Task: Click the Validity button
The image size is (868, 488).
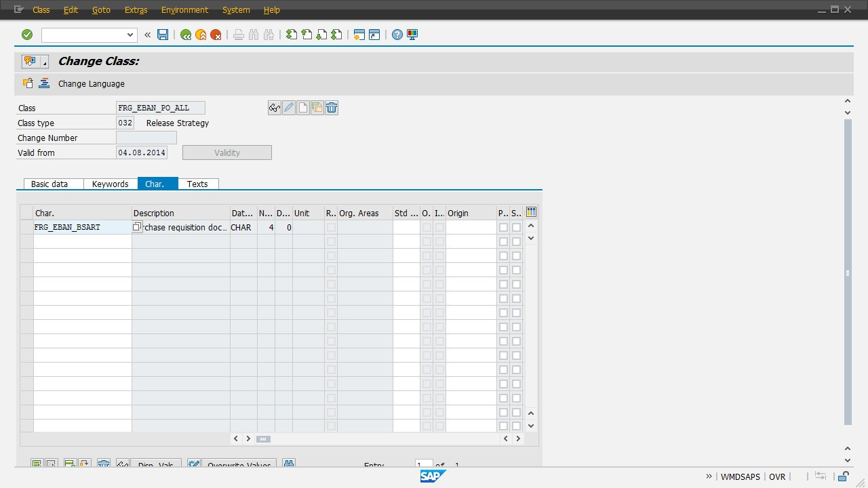Action: (x=227, y=152)
